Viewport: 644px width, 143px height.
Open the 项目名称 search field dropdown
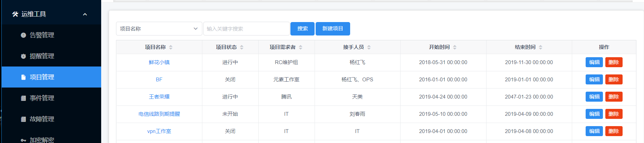159,29
